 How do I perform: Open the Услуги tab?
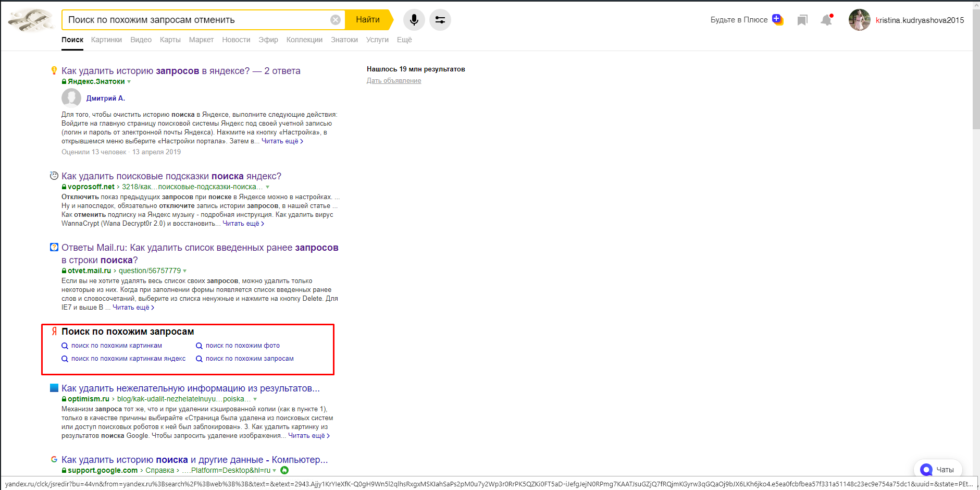point(377,40)
